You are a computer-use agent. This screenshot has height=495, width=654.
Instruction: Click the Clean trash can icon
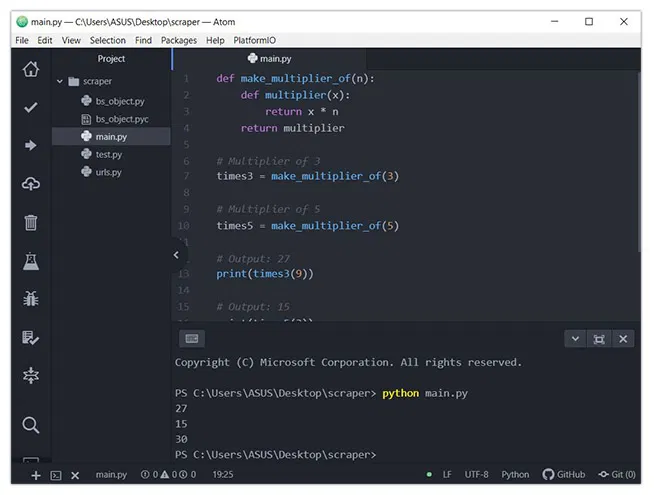click(x=31, y=222)
